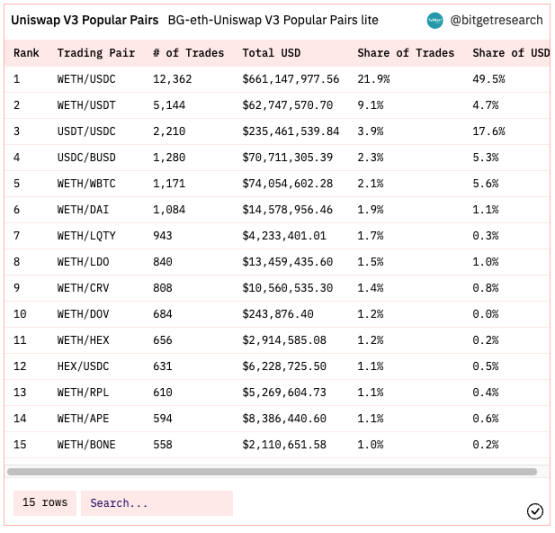Select the WETH/USDT trading pair cell

pos(86,105)
